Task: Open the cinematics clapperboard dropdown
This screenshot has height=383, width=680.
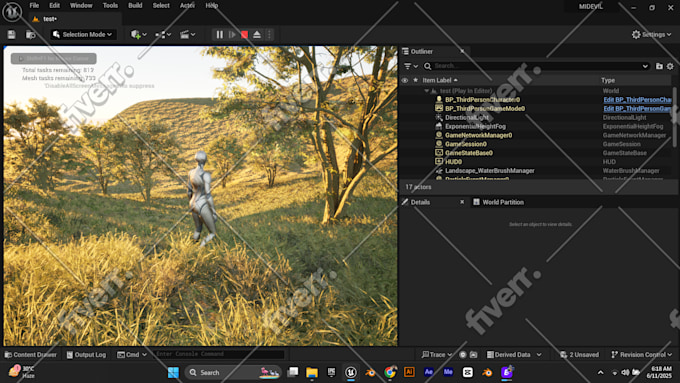Action: point(187,35)
